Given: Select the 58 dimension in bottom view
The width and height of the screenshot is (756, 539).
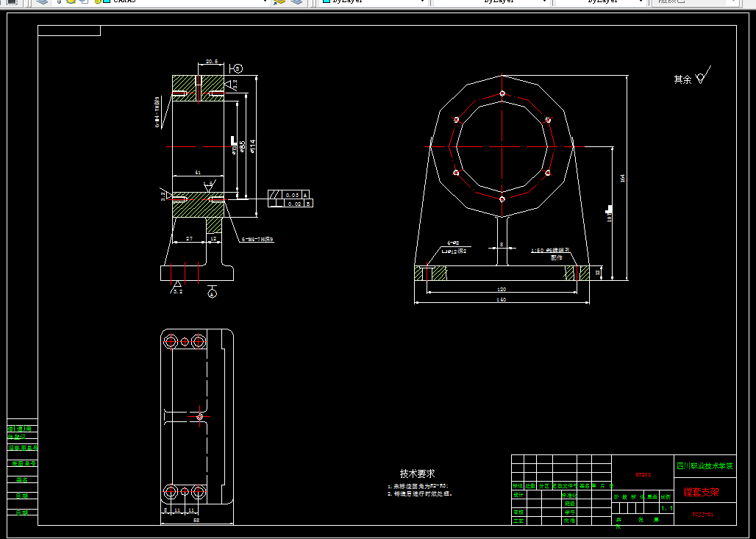Looking at the screenshot, I should coord(196,520).
